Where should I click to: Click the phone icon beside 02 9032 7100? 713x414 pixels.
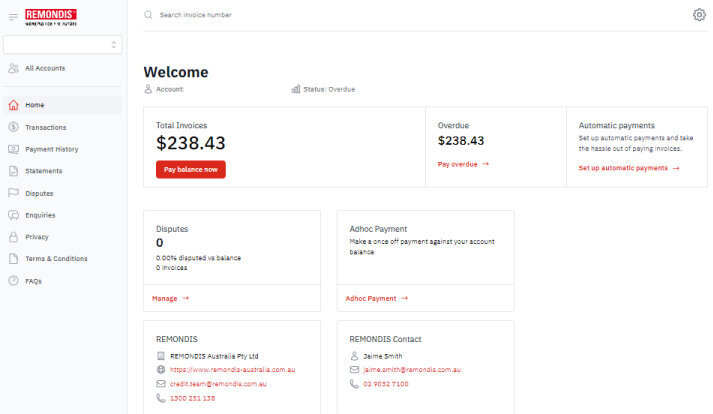[354, 384]
